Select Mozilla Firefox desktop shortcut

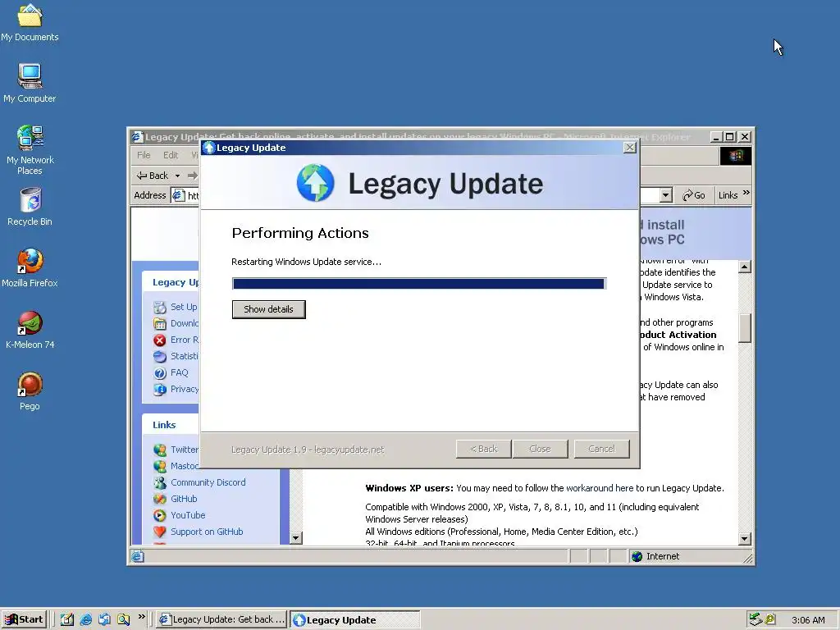click(30, 268)
